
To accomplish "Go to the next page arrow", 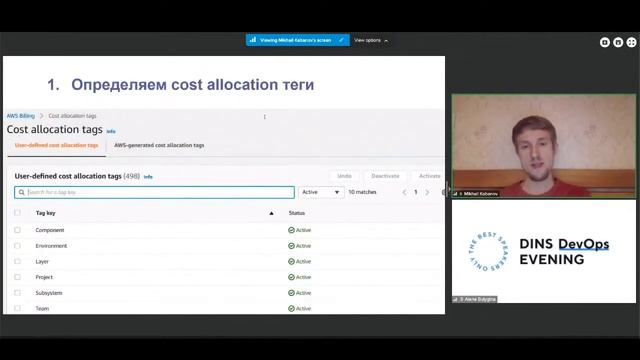I will 427,192.
